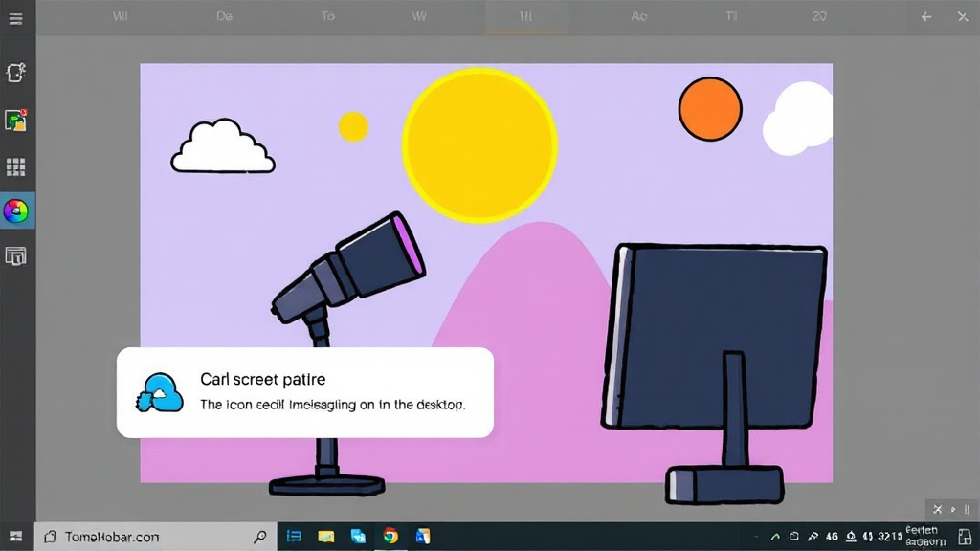Viewport: 980px width, 551px height.
Task: Open Chrome from the taskbar
Action: pos(390,537)
